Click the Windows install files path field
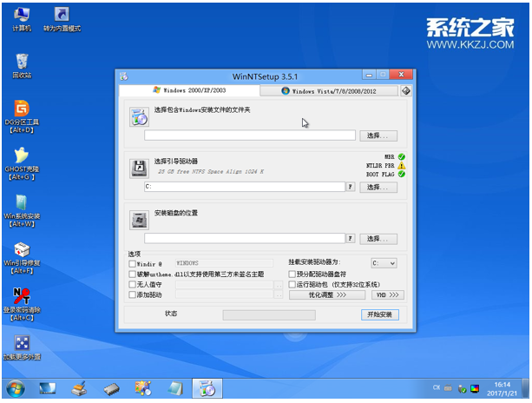The height and width of the screenshot is (403, 532). point(250,135)
